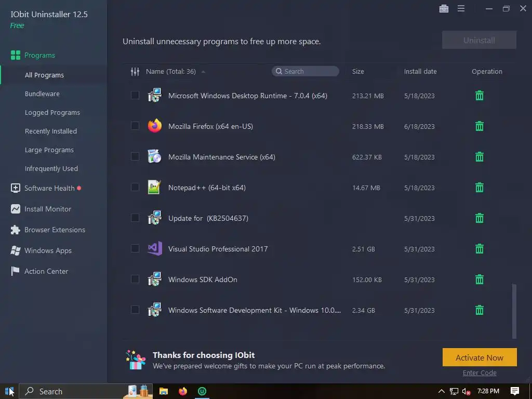The width and height of the screenshot is (532, 399).
Task: Open the list filter settings icon
Action: [x=135, y=72]
